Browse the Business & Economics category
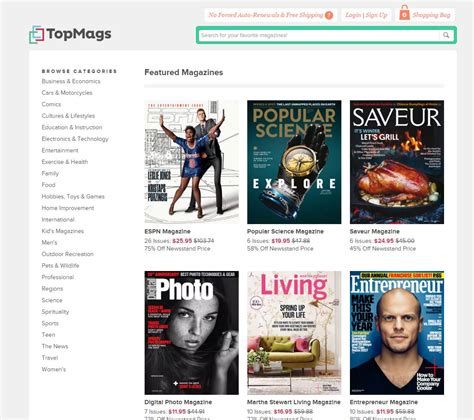The image size is (474, 420). [x=71, y=81]
